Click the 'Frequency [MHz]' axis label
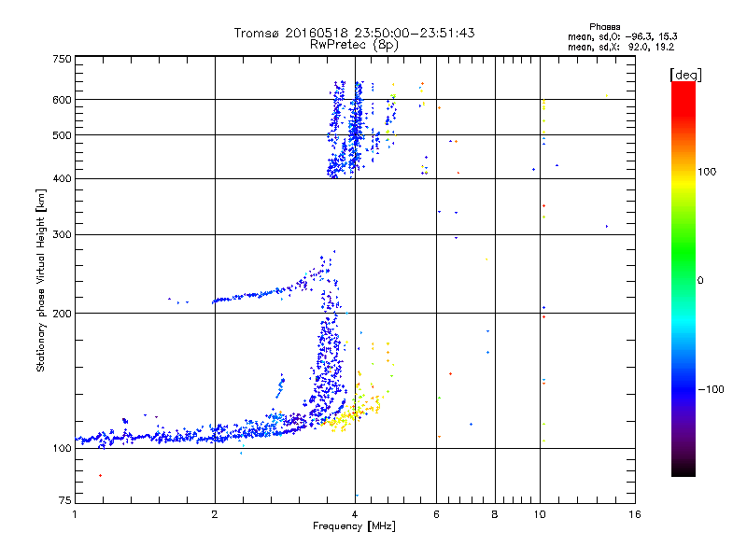 pos(354,526)
